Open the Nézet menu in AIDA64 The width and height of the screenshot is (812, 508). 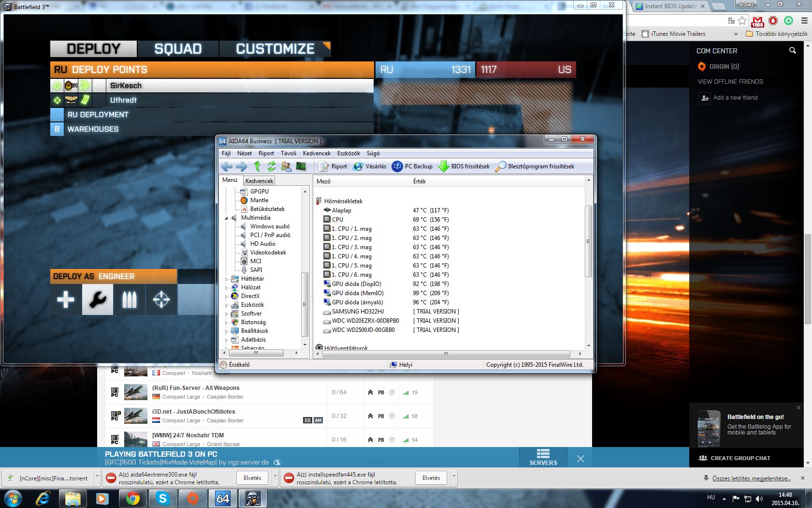click(x=245, y=153)
